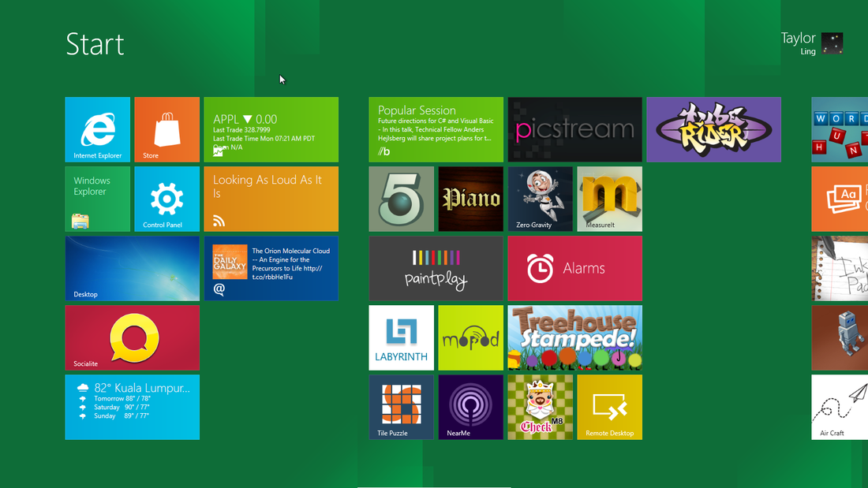This screenshot has height=488, width=868.
Task: Open the NearMe app tile
Action: point(470,408)
